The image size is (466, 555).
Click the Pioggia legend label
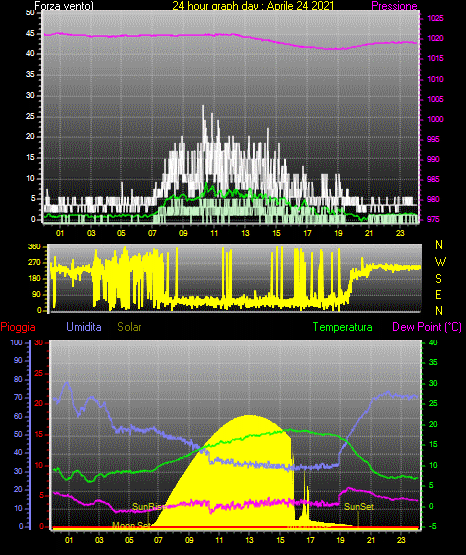[18, 327]
